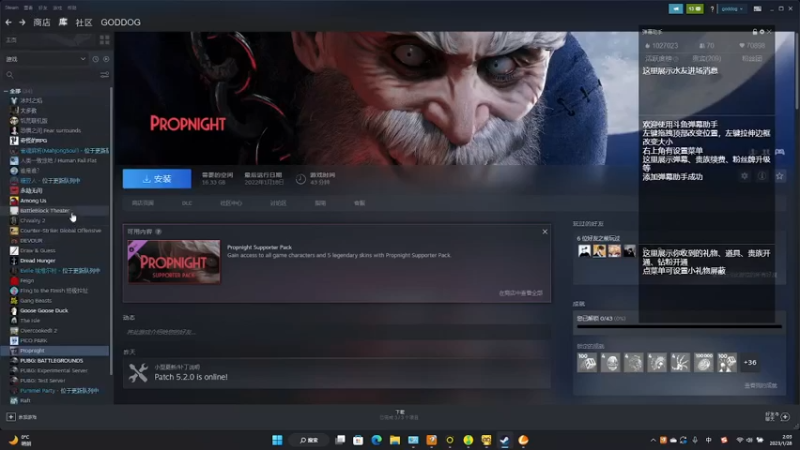Image resolution: width=800 pixels, height=450 pixels.
Task: Open taskbar clock and date
Action: (x=781, y=440)
